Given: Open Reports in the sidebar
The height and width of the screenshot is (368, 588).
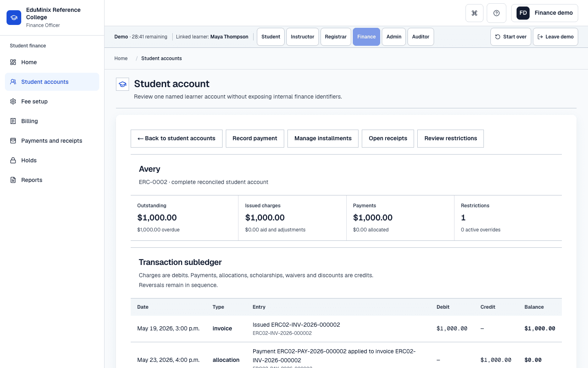Looking at the screenshot, I should click(52, 180).
